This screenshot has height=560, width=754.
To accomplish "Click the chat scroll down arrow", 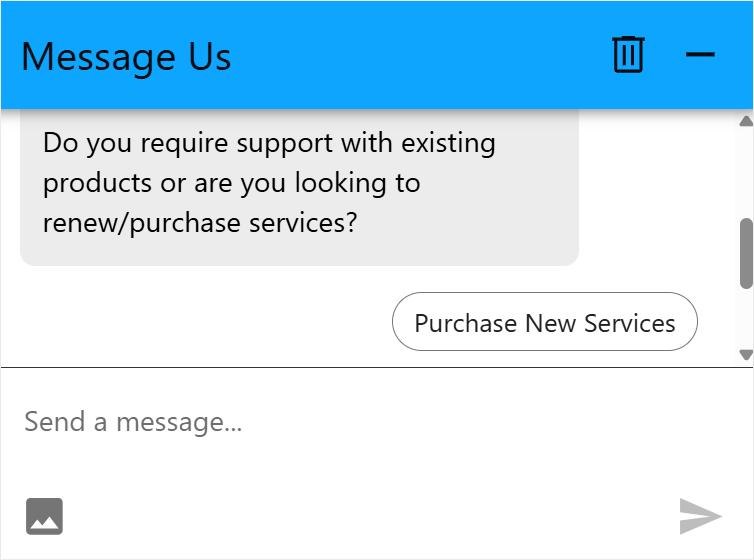I will [745, 354].
